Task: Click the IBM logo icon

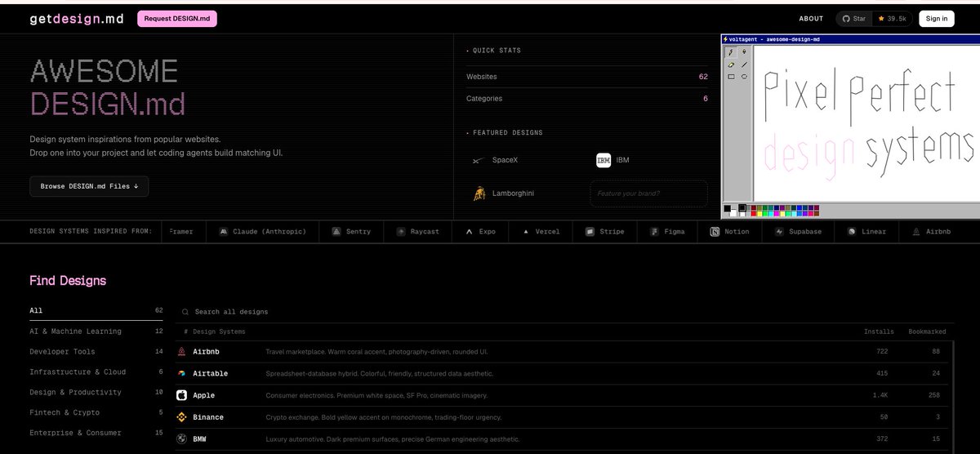Action: (x=604, y=160)
